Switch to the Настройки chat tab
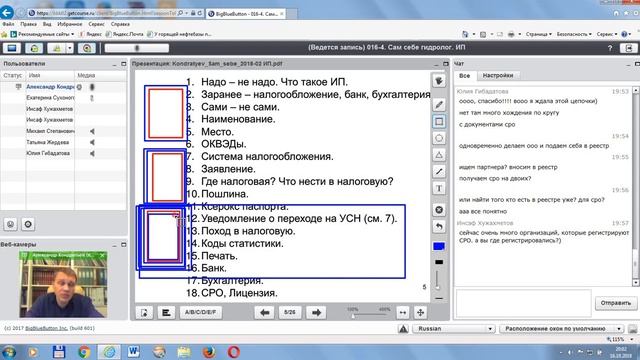The width and height of the screenshot is (640, 360). 498,76
